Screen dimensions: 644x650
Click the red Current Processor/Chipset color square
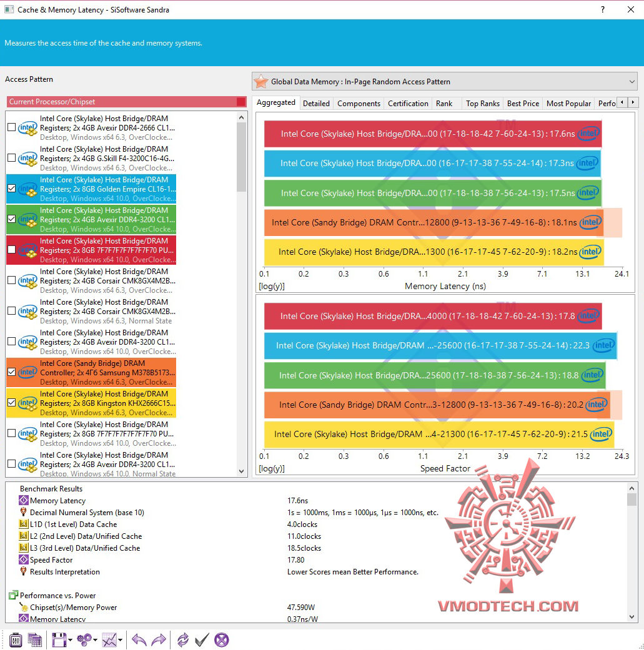coord(241,102)
